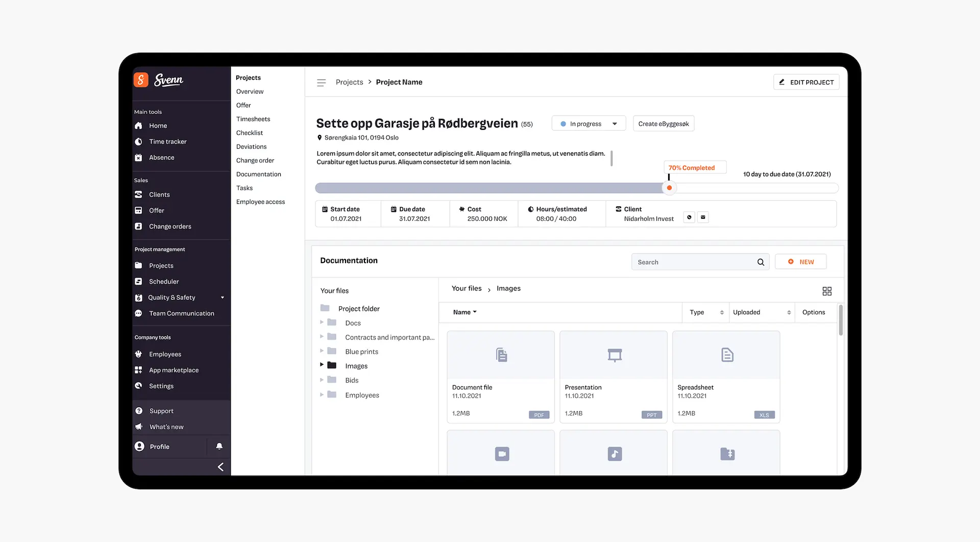Click the client email icon
Viewport: 980px width, 542px height.
coord(703,218)
